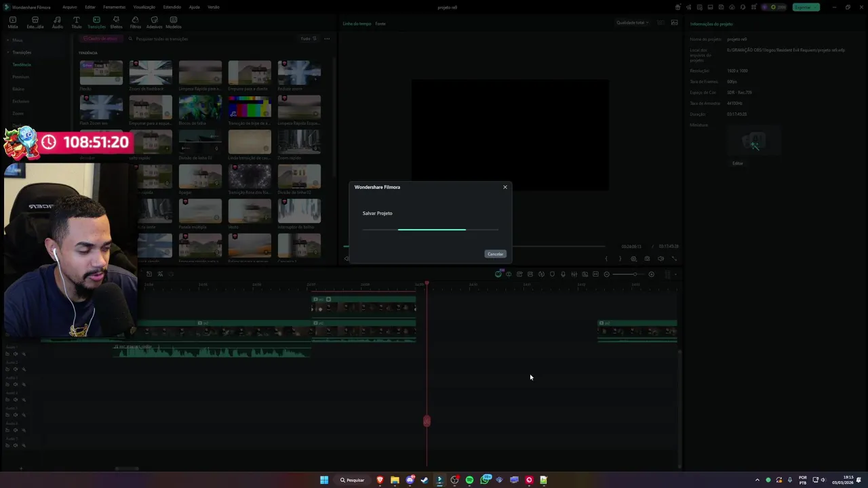Image resolution: width=868 pixels, height=488 pixels.
Task: Switch to Fonte preview tab
Action: [x=380, y=24]
